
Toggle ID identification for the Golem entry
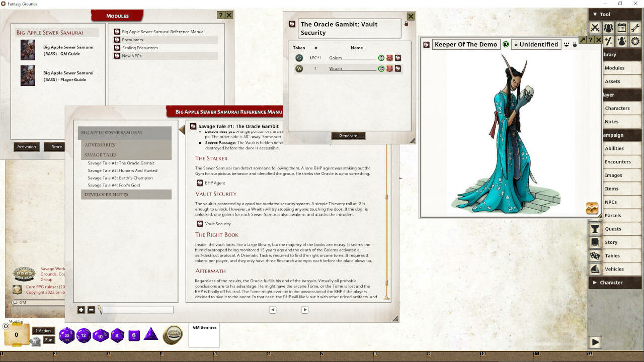381,58
